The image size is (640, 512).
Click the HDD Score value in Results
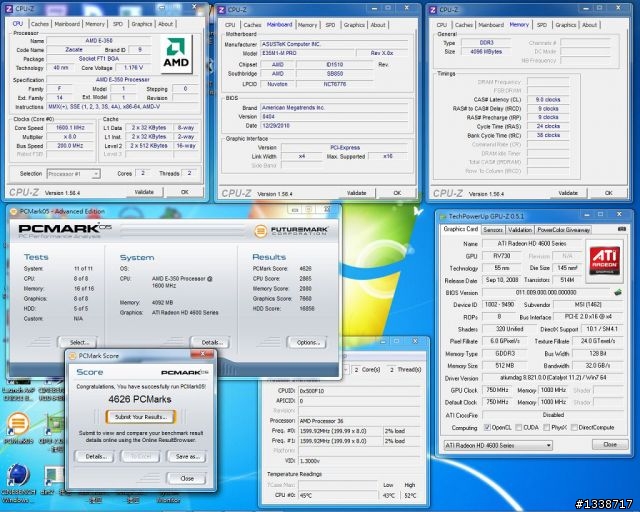tap(306, 309)
